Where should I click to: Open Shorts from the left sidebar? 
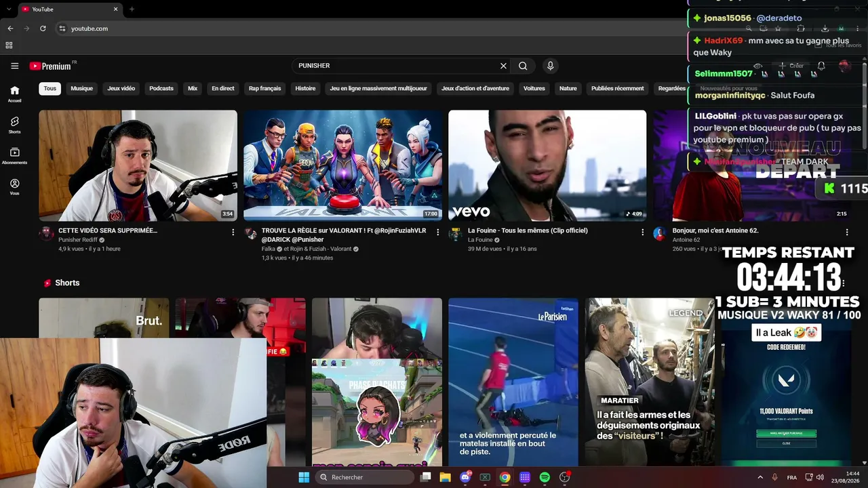tap(14, 125)
